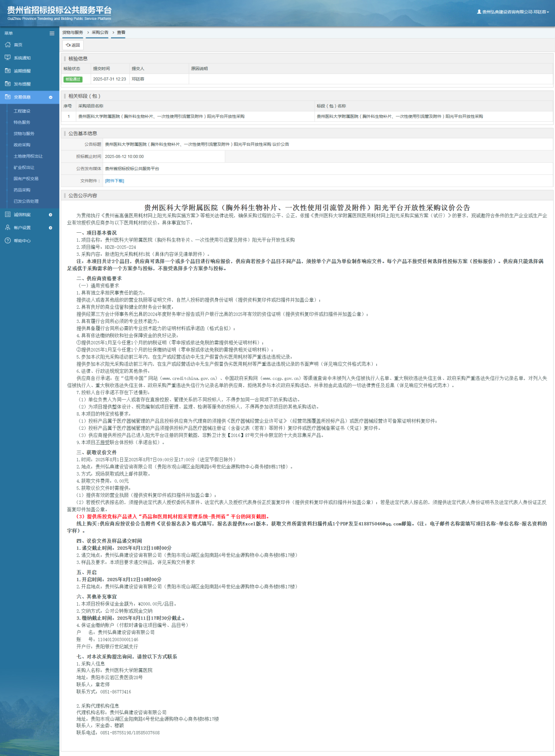Select 工程建设 in the sidebar
The image size is (555, 756).
coord(22,111)
